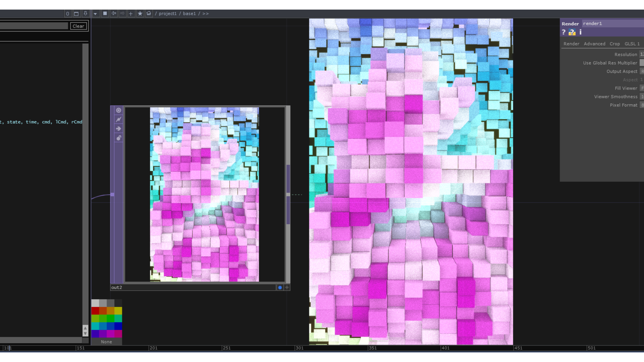644x362 pixels.
Task: Toggle the out2 node clone immune arrow flag
Action: click(x=119, y=129)
